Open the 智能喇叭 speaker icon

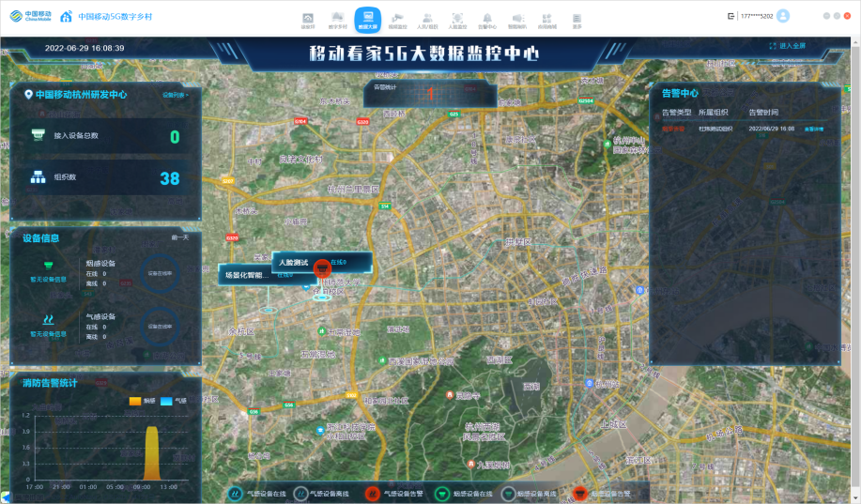pos(516,19)
